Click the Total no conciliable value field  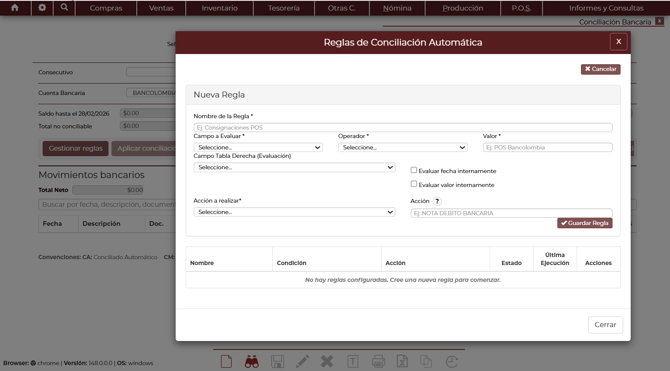pyautogui.click(x=148, y=126)
